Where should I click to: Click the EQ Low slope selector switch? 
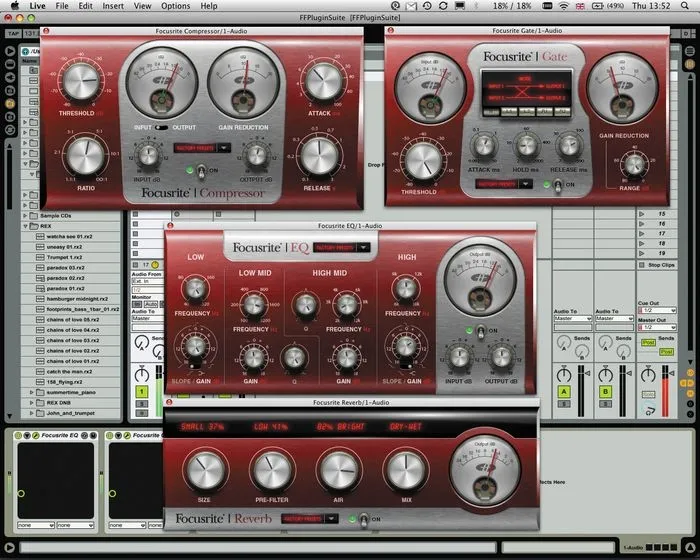pyautogui.click(x=195, y=367)
